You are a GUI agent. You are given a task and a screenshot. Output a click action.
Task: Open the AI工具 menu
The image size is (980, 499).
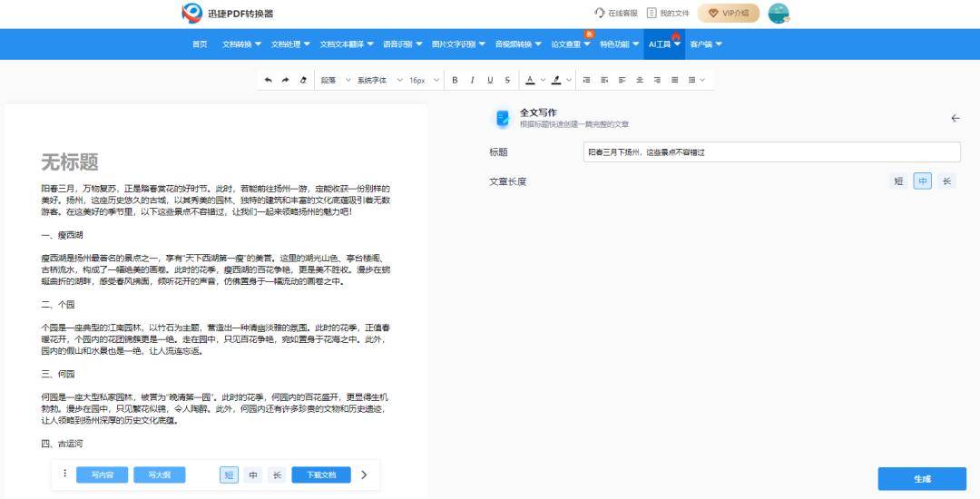point(664,44)
